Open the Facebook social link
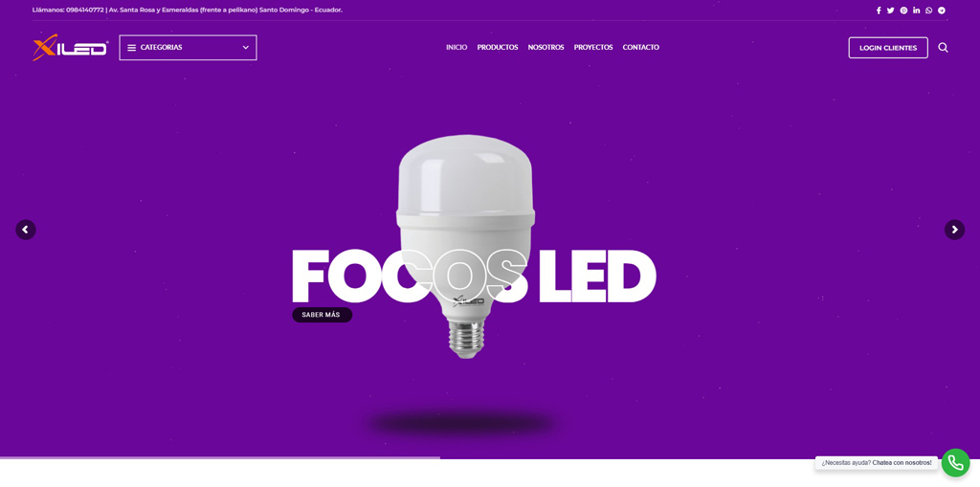Viewport: 980px width, 487px height. coord(879,10)
